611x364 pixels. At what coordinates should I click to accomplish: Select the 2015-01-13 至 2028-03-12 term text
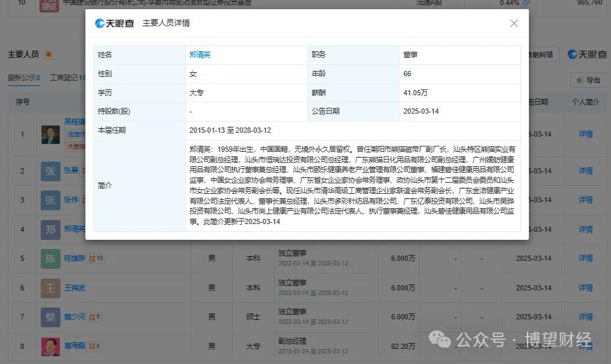tap(230, 130)
